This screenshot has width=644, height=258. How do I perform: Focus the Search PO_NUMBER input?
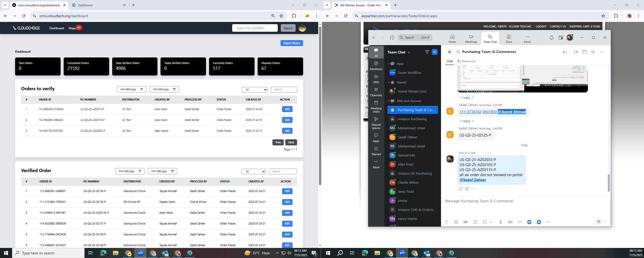[x=255, y=28]
